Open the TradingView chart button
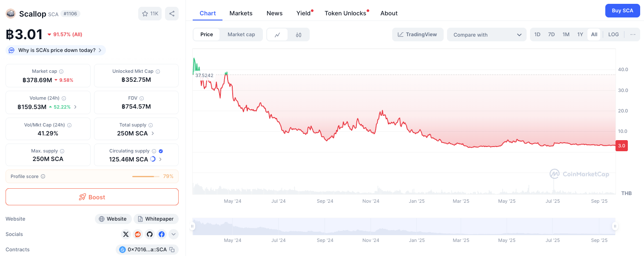The image size is (644, 256). 418,35
